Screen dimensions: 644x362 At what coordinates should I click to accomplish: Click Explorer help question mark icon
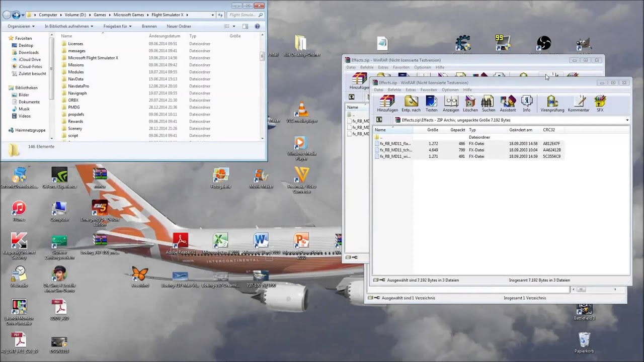(x=257, y=26)
